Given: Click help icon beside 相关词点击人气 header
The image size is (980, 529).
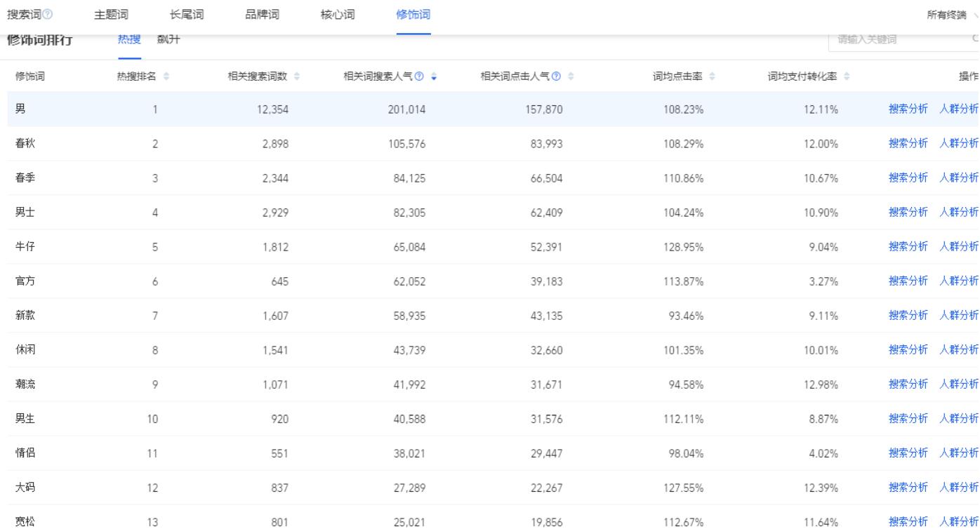Looking at the screenshot, I should coord(556,76).
